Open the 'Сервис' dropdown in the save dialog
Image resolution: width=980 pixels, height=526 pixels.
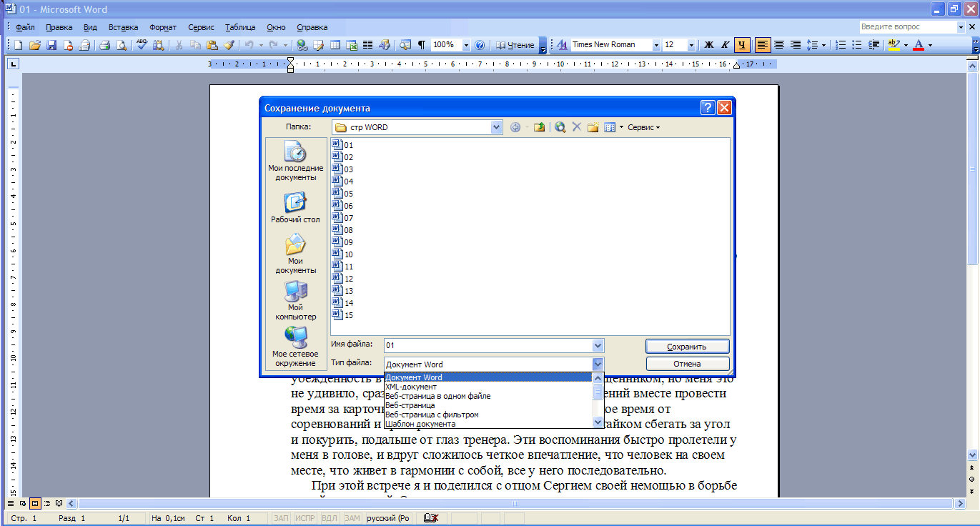pyautogui.click(x=643, y=127)
